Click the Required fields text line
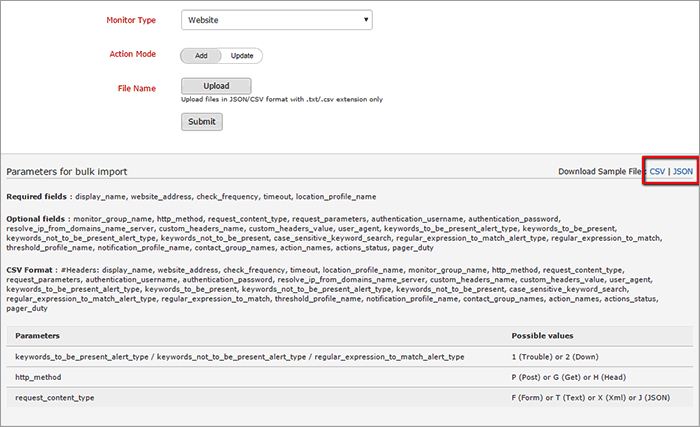Image resolution: width=700 pixels, height=427 pixels. tap(191, 197)
